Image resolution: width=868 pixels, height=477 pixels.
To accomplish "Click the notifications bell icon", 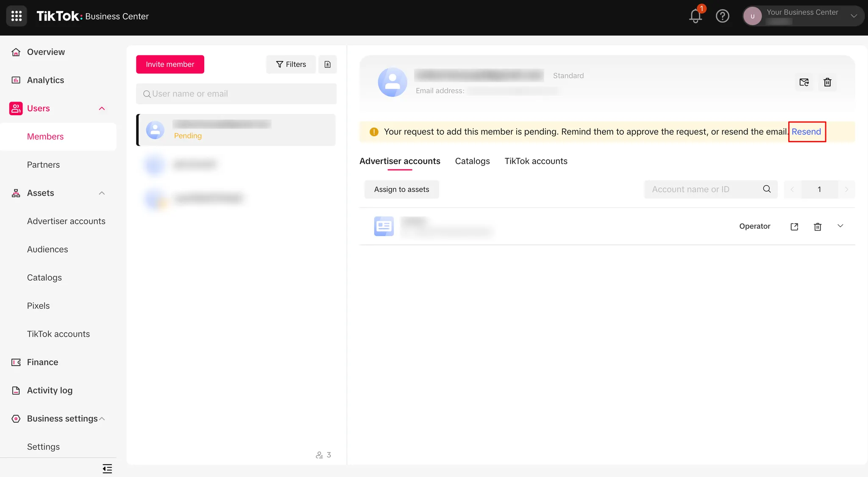I will 695,16.
